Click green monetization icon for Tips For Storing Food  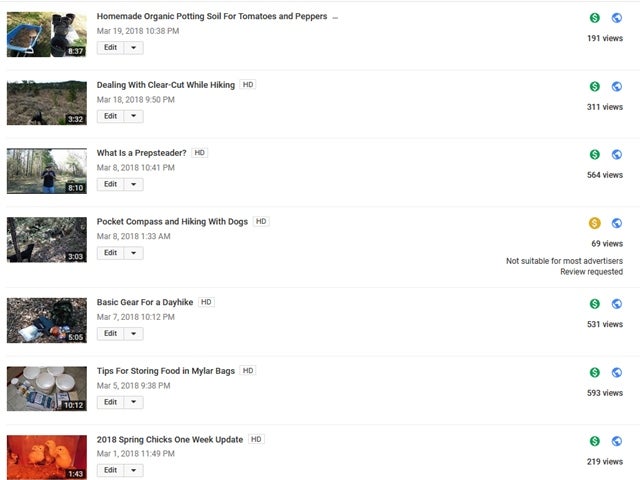click(x=595, y=372)
